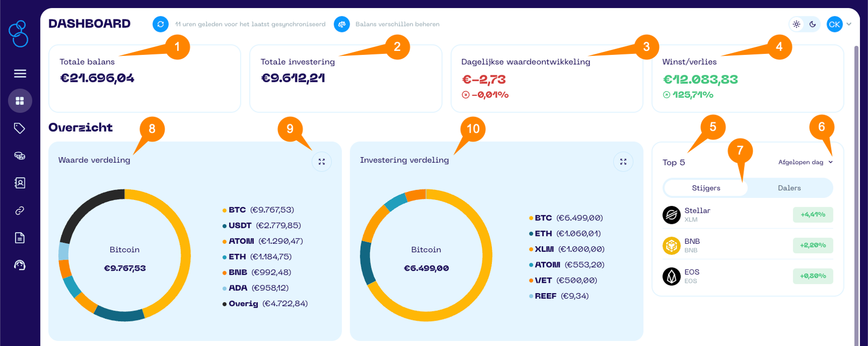Click the balance scale icon
Viewport: 868px width, 346px height.
[x=342, y=24]
